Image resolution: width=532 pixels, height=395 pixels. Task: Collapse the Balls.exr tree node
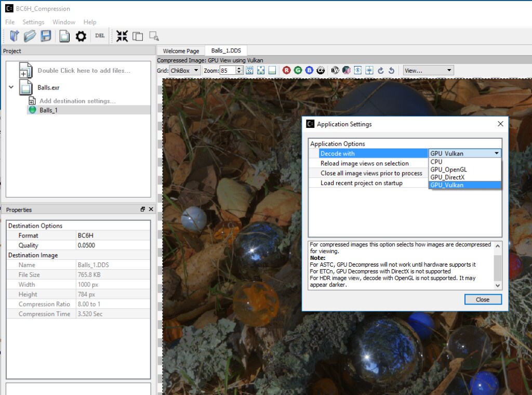pyautogui.click(x=11, y=87)
